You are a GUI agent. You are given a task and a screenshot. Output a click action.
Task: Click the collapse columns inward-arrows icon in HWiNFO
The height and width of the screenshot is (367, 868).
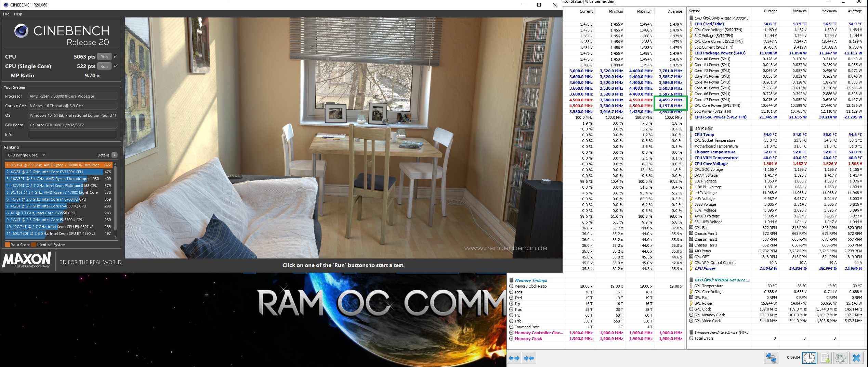point(528,358)
